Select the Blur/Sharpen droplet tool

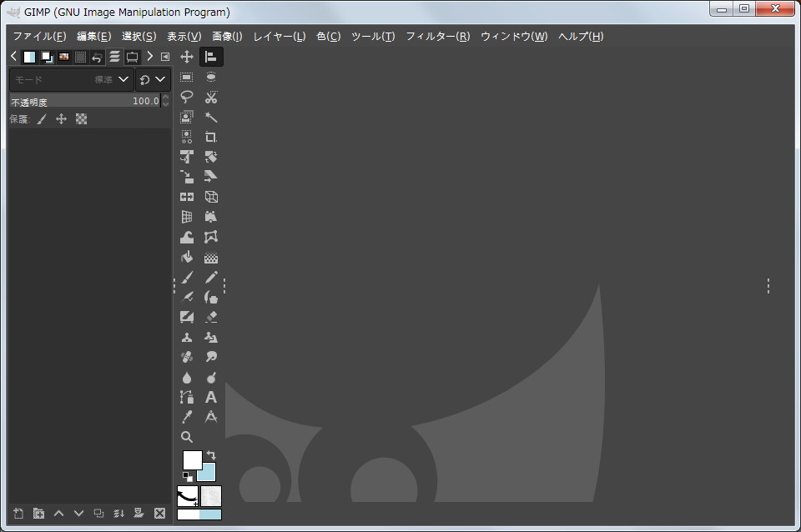187,377
